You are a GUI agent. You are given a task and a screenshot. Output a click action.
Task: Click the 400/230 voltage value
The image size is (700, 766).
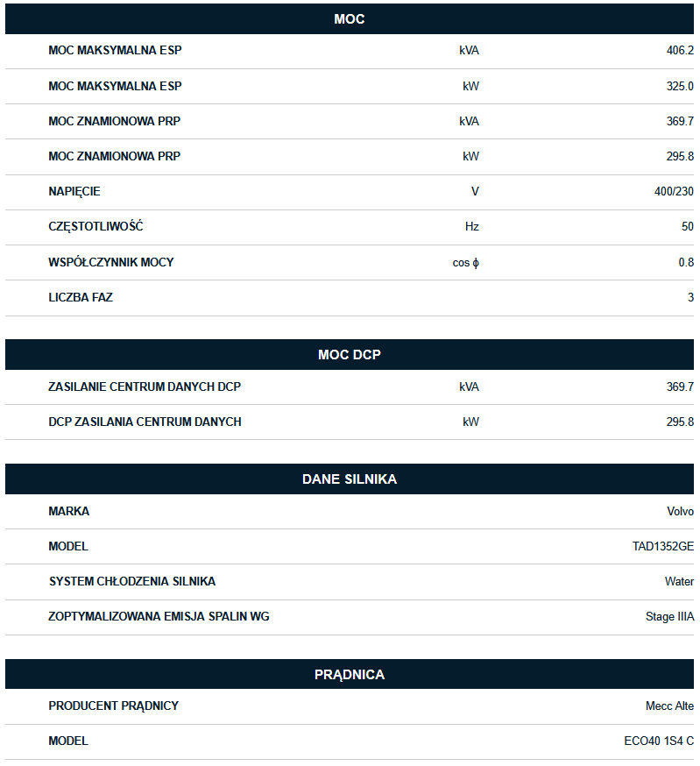click(674, 191)
